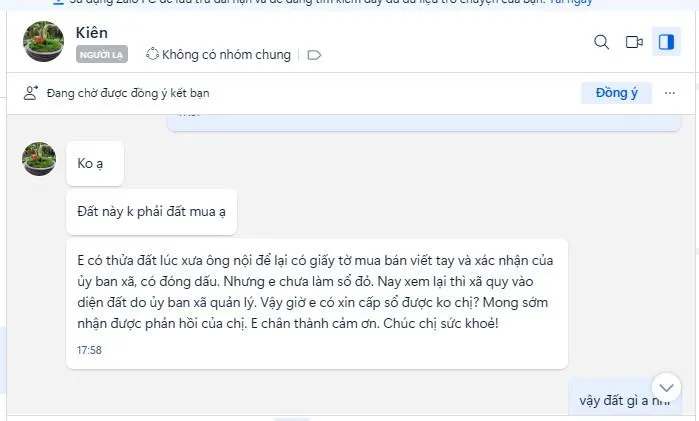Accept friend request with Đồng ý button
Image resolution: width=699 pixels, height=421 pixels.
click(x=616, y=93)
